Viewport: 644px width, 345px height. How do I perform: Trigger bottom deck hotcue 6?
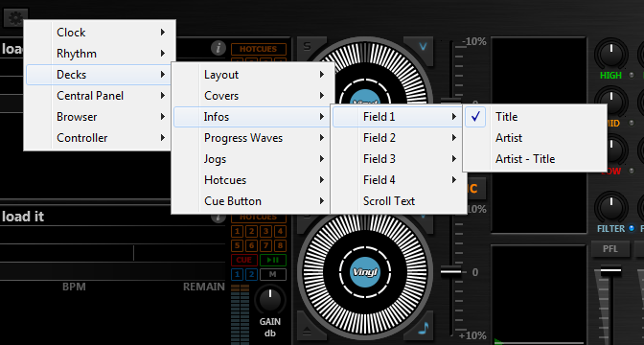pos(252,245)
